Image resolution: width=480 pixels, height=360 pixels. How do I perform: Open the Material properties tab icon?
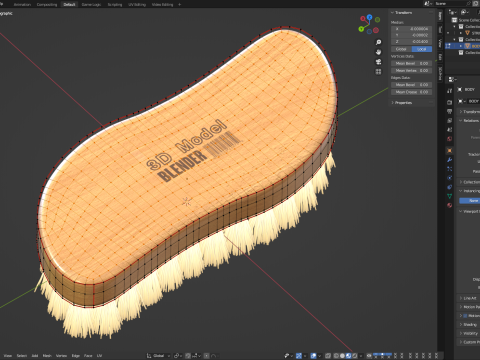449,205
